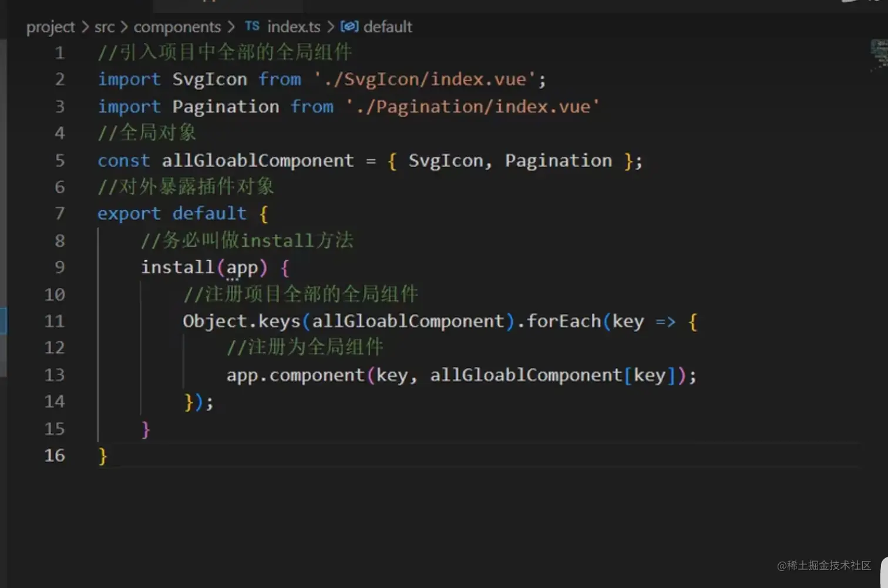Screen dimensions: 888x588
Task: Select line number 5 in the gutter
Action: (59, 160)
